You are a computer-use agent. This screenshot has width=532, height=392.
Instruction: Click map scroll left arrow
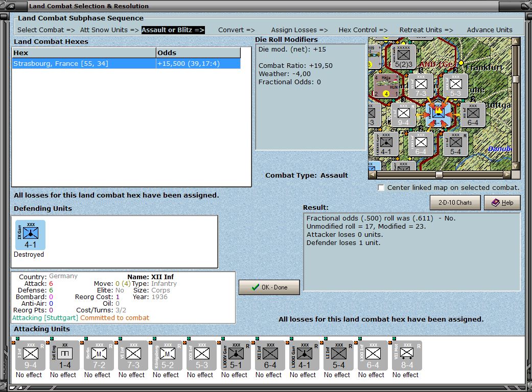(x=373, y=175)
